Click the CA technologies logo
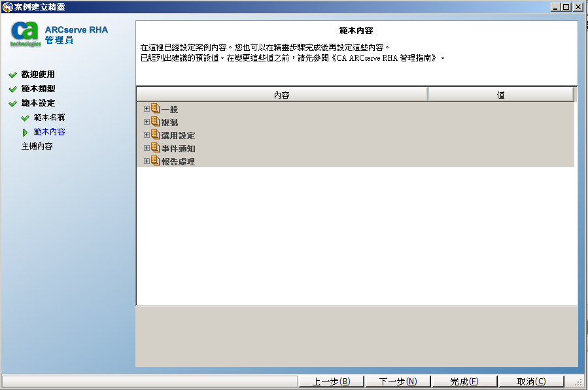 [x=25, y=34]
